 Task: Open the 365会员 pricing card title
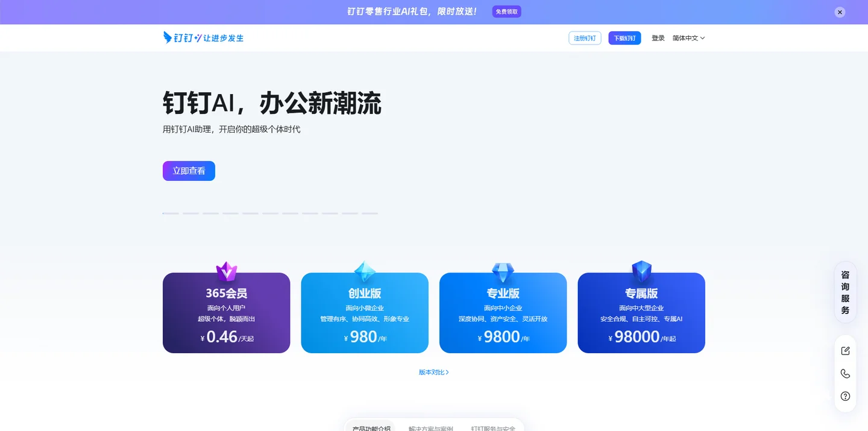[227, 294]
